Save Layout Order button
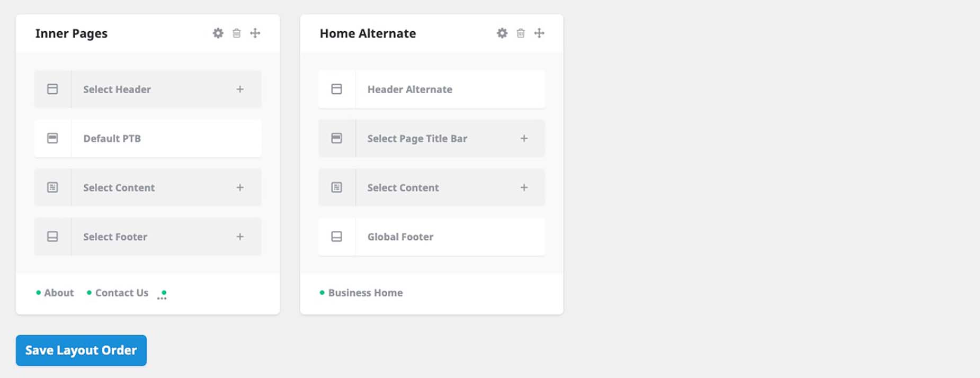The height and width of the screenshot is (378, 980). coord(81,350)
